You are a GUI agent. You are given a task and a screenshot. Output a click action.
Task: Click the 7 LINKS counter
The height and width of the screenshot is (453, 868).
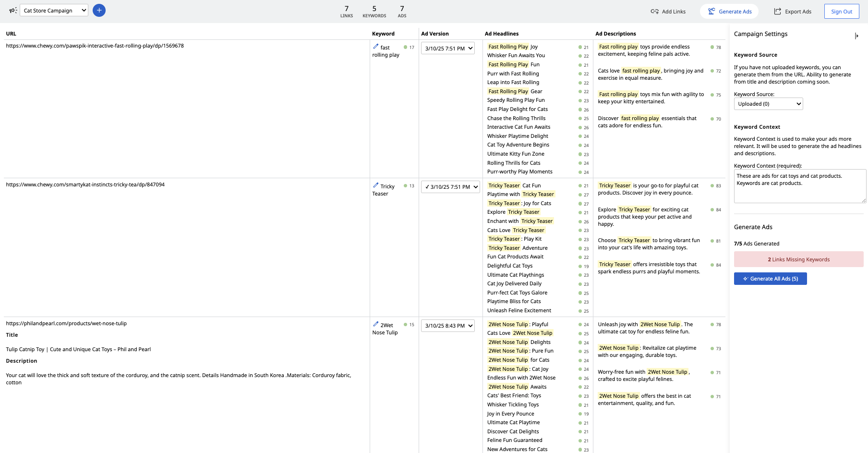[x=347, y=12]
